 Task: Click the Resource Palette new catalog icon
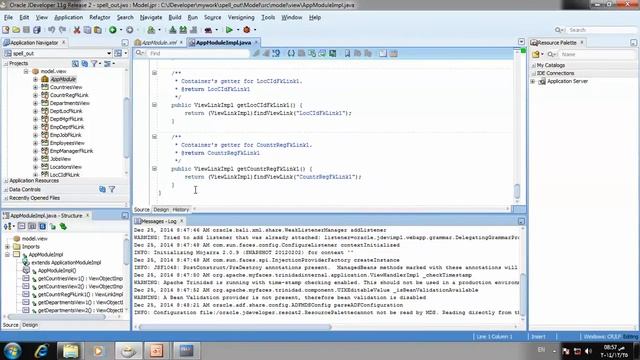tap(536, 54)
